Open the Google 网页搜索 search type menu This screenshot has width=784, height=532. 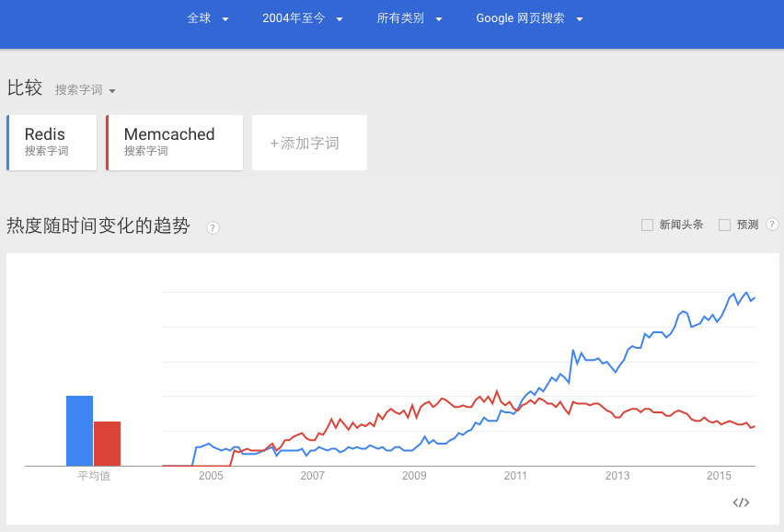click(526, 17)
